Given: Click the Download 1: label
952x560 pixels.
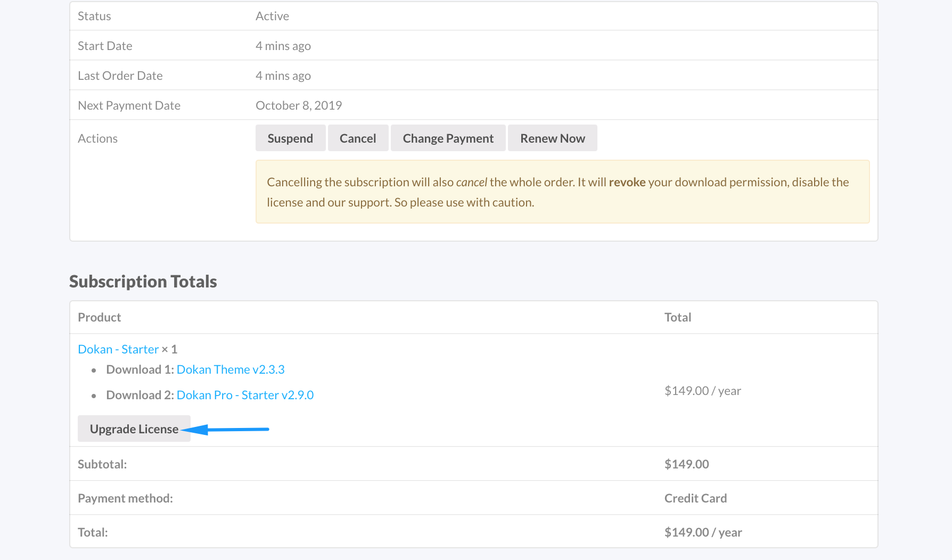Looking at the screenshot, I should pos(140,369).
